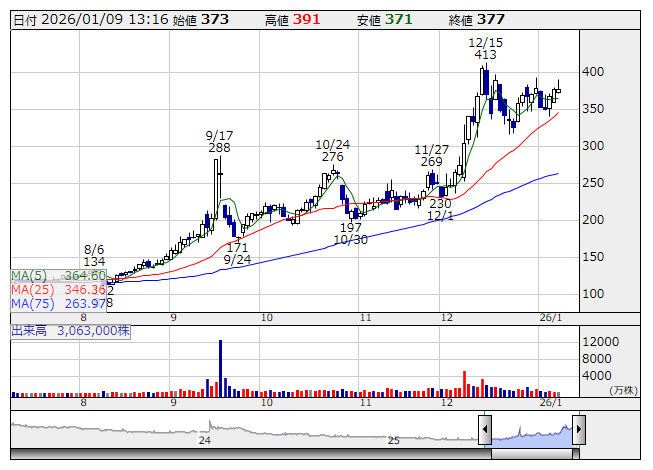Click the unselected navigator area near label 24

[x=204, y=432]
